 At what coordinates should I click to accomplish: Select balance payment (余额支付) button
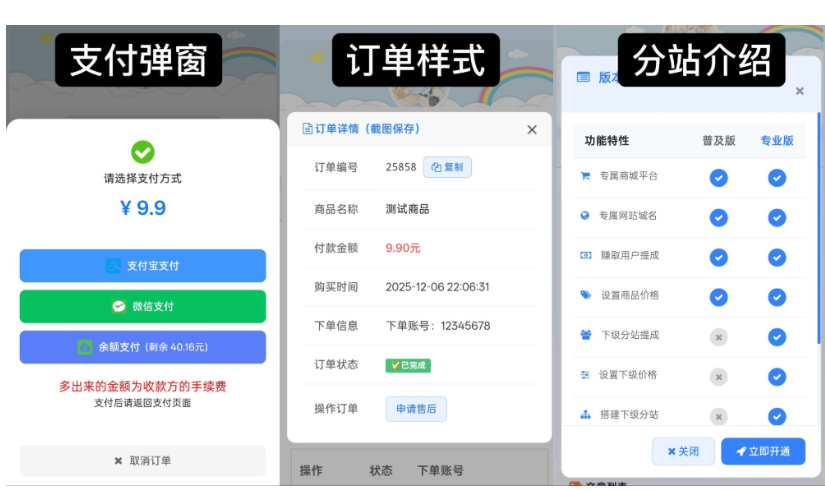point(143,347)
